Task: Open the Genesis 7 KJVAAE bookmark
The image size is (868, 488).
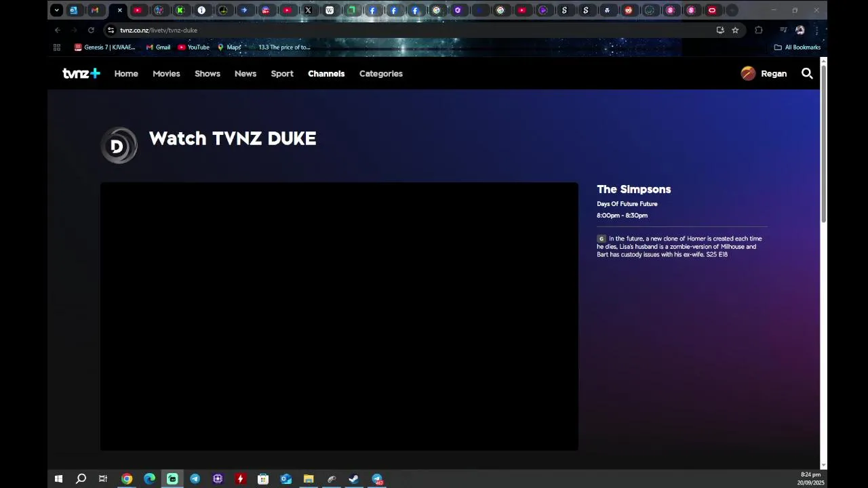Action: [105, 47]
